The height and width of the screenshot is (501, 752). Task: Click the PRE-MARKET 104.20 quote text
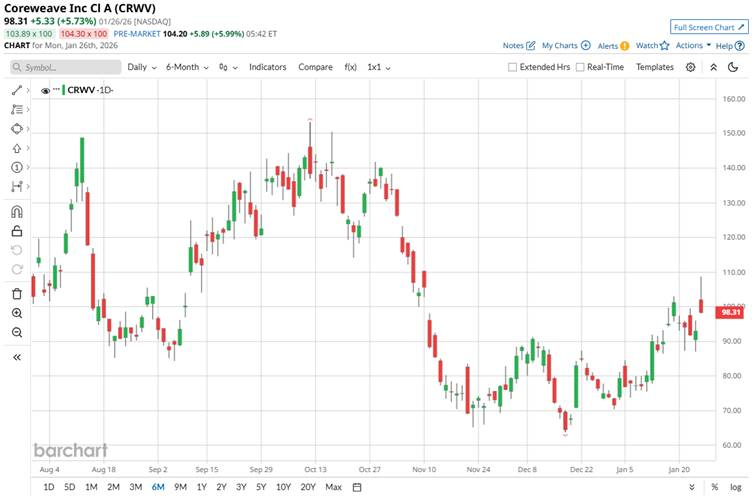[x=195, y=34]
